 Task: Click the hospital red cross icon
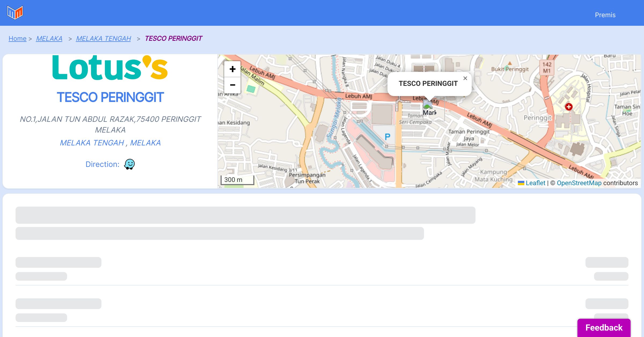point(569,107)
